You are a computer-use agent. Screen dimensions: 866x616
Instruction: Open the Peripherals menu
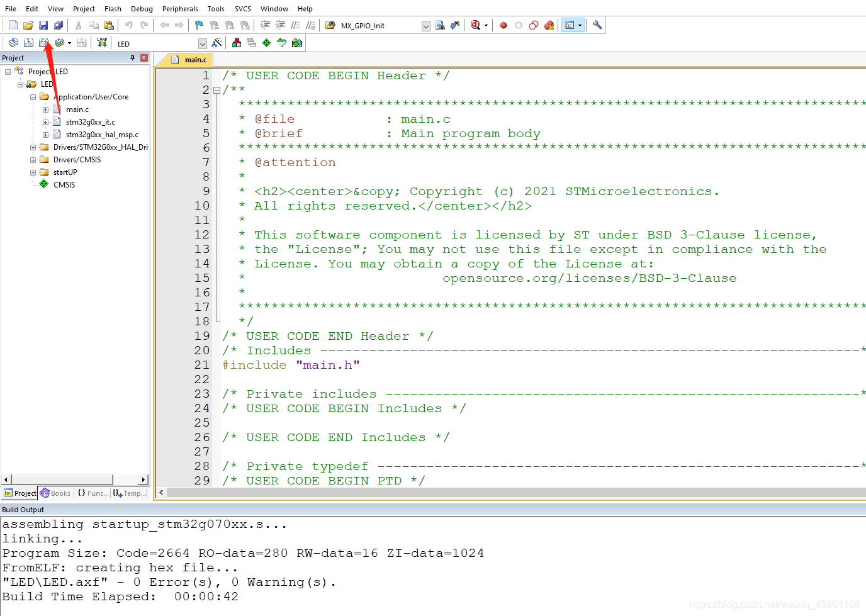(180, 9)
